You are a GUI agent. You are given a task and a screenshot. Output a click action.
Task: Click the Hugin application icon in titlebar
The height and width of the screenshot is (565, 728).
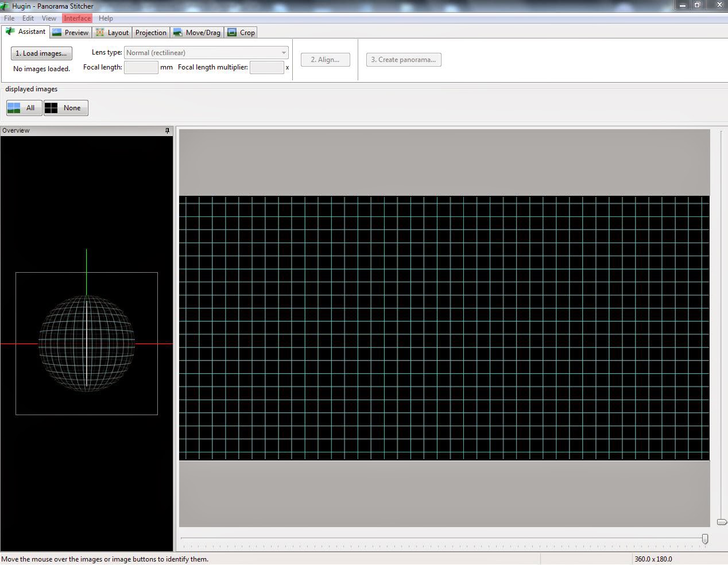coord(5,5)
